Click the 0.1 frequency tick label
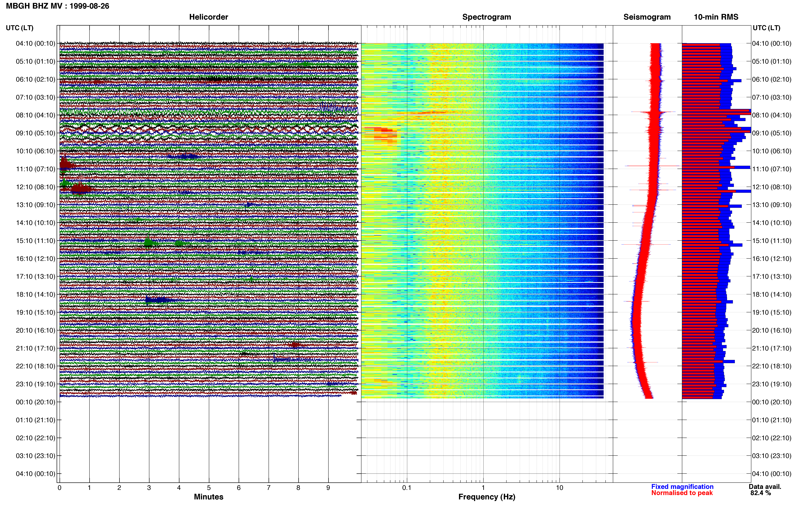This screenshot has width=812, height=508. [x=407, y=487]
